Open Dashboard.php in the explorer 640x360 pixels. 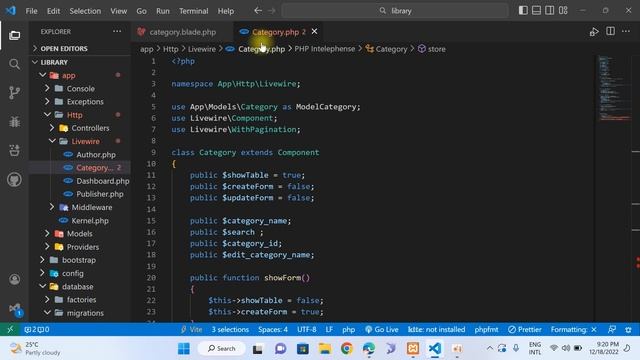(102, 181)
